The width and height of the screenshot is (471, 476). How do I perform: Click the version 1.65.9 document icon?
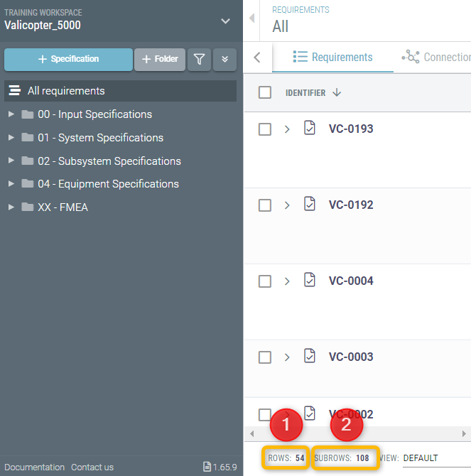(207, 467)
